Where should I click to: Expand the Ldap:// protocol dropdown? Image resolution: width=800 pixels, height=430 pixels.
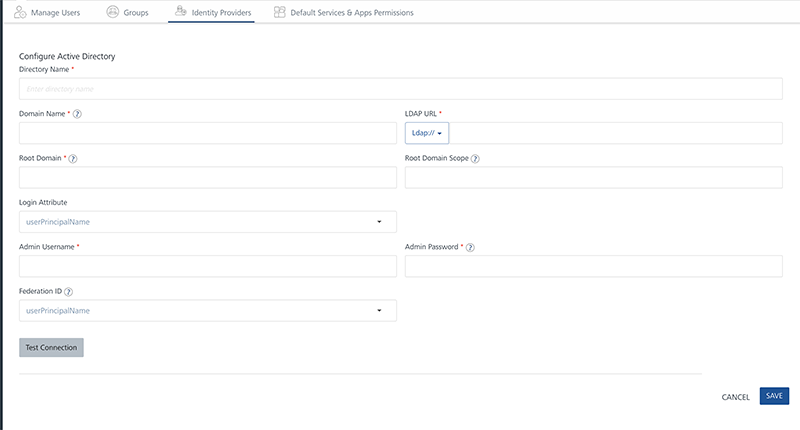427,133
